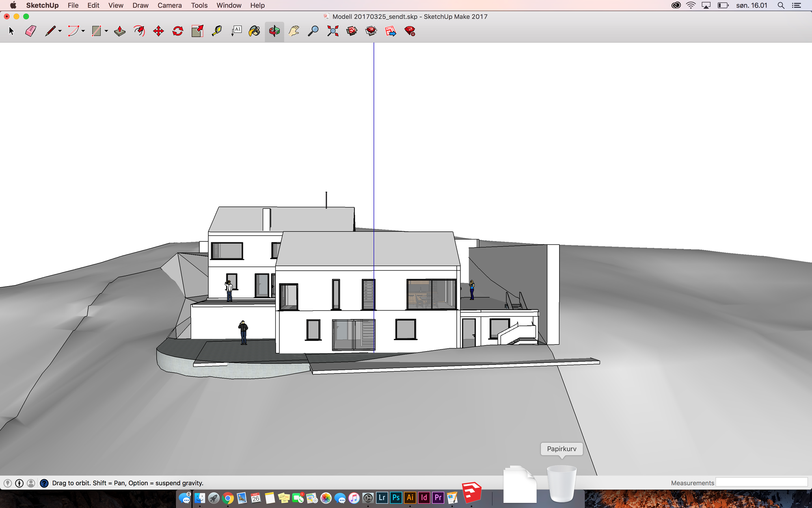Open the Extension Manager ruby icon
Screen dimensions: 812x508
point(410,31)
